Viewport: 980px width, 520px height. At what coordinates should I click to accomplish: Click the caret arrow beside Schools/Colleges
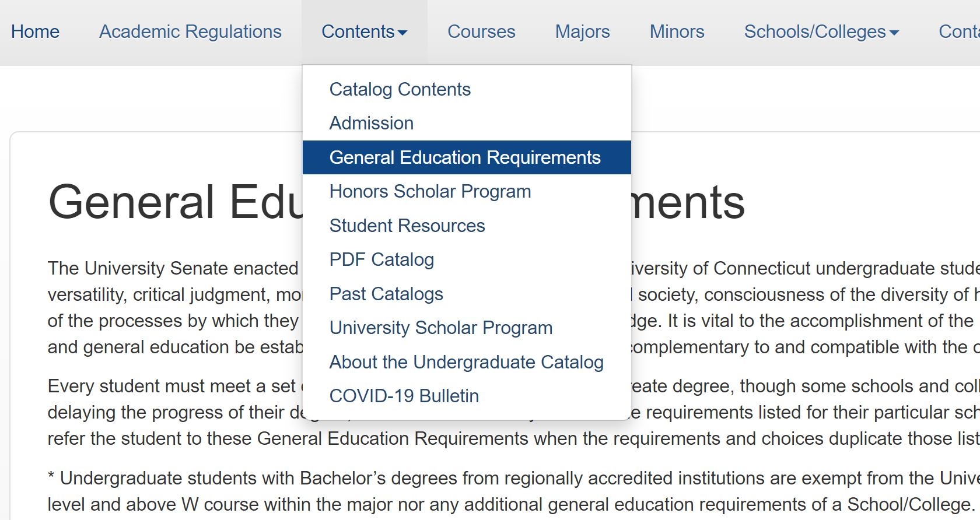point(894,33)
